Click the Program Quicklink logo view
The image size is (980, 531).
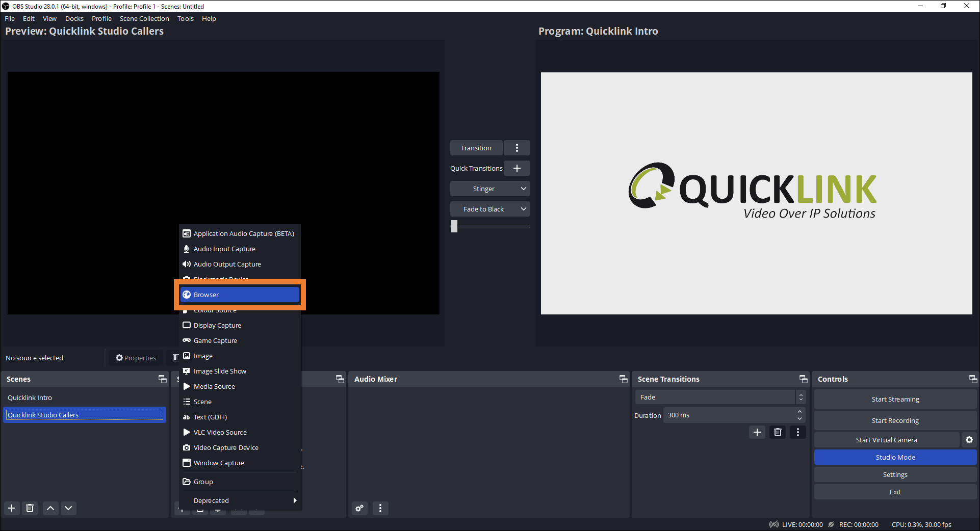[757, 193]
